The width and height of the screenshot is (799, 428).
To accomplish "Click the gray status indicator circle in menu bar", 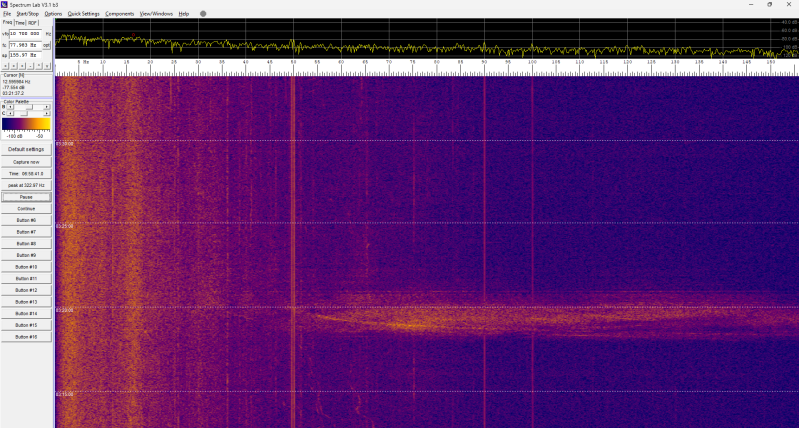I will [203, 14].
